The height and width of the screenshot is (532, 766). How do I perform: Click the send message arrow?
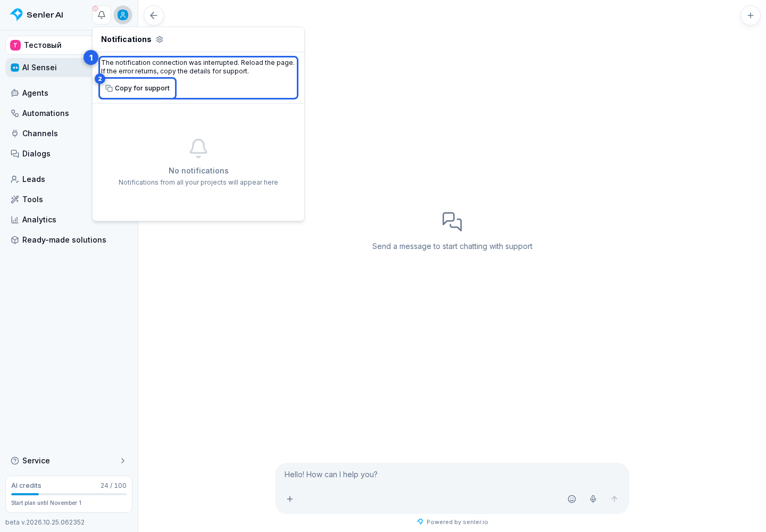pyautogui.click(x=614, y=499)
